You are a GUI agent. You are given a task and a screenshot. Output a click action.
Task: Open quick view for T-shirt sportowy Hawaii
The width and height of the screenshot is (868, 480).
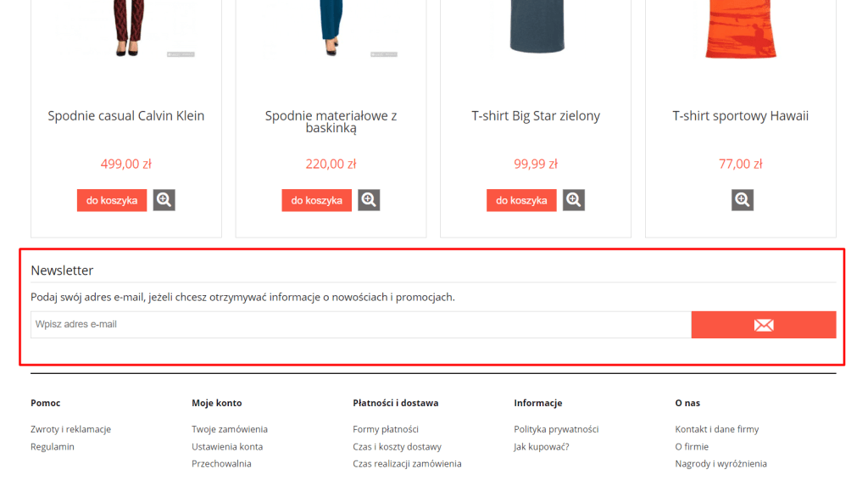click(x=743, y=200)
